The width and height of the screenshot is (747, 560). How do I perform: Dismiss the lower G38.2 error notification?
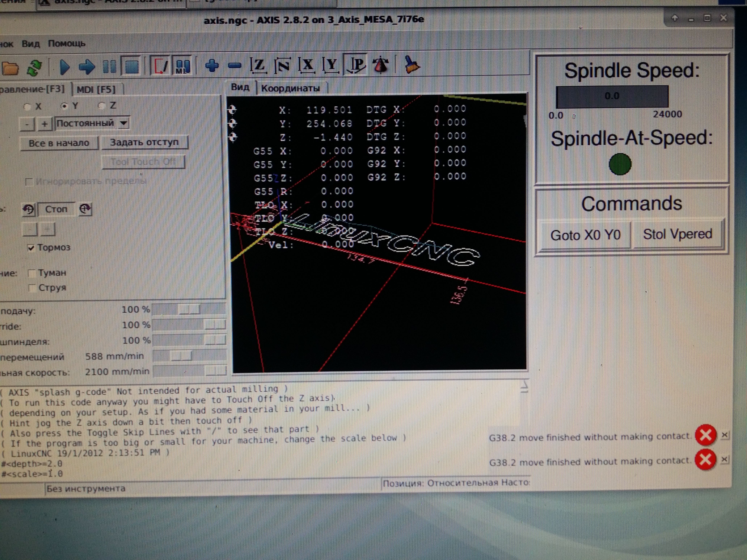tap(724, 459)
